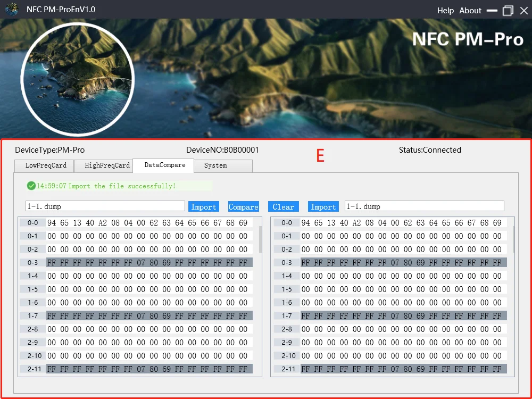Select highlighted row 2-11 in right pane
532x399 pixels.
390,369
